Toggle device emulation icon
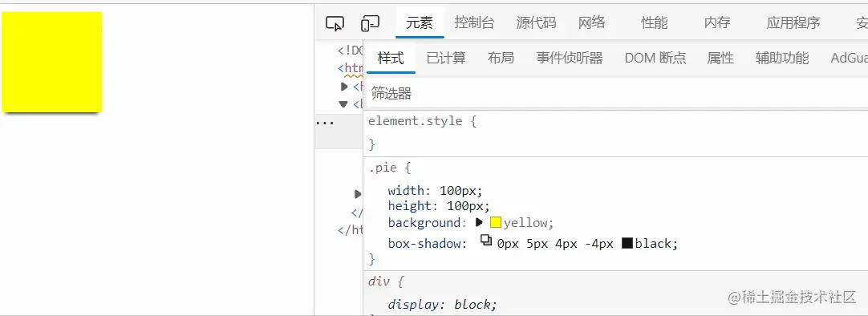 [x=370, y=23]
